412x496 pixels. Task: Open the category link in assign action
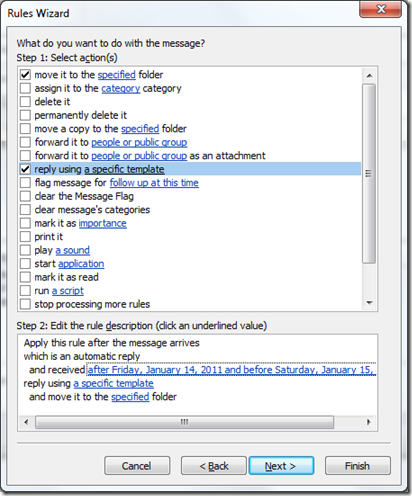pyautogui.click(x=121, y=88)
